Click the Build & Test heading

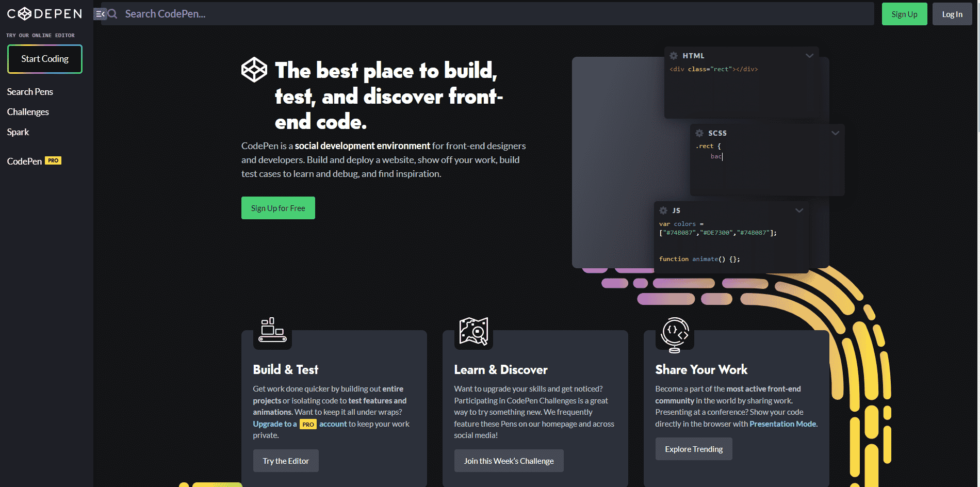pyautogui.click(x=286, y=369)
